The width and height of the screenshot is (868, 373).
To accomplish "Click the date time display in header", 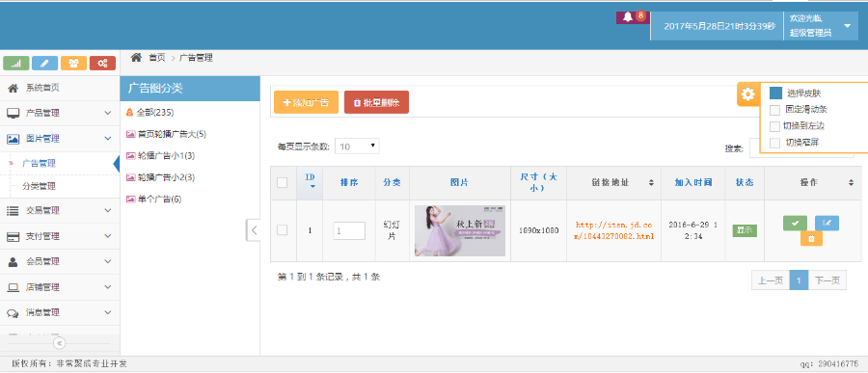I will (719, 26).
